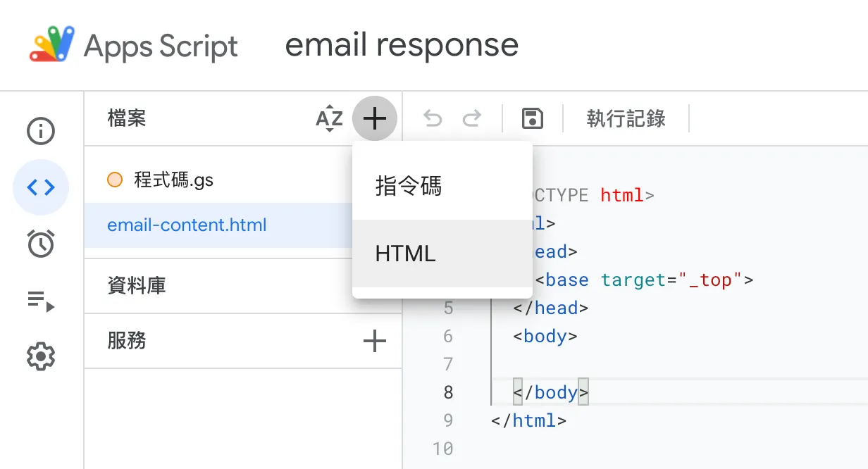This screenshot has height=469, width=868.
Task: Click the 服務 services label
Action: (x=127, y=341)
